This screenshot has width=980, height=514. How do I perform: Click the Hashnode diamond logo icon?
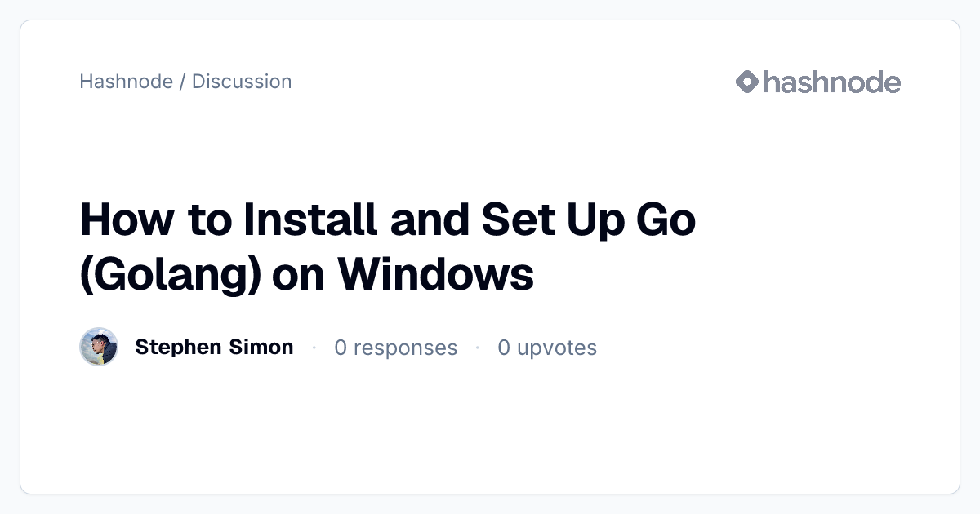click(747, 82)
